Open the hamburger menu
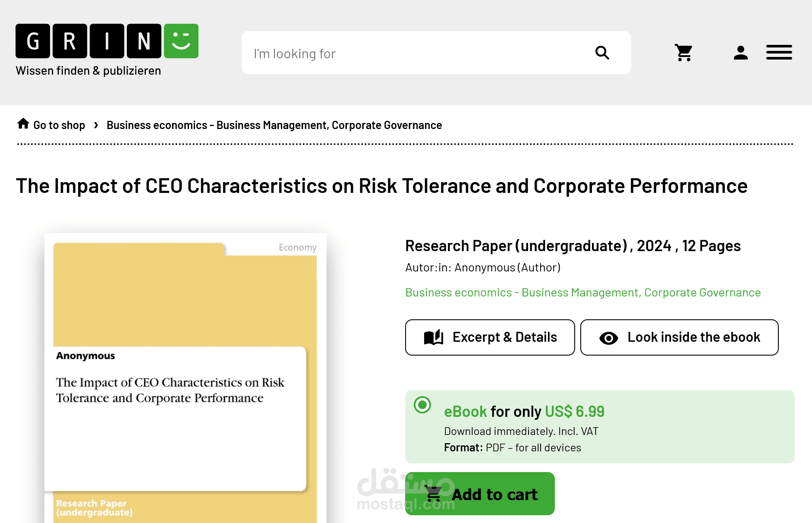The image size is (812, 523). 779,53
